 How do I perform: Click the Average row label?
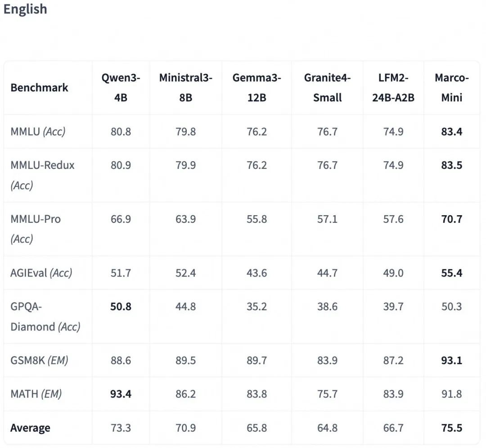point(30,428)
